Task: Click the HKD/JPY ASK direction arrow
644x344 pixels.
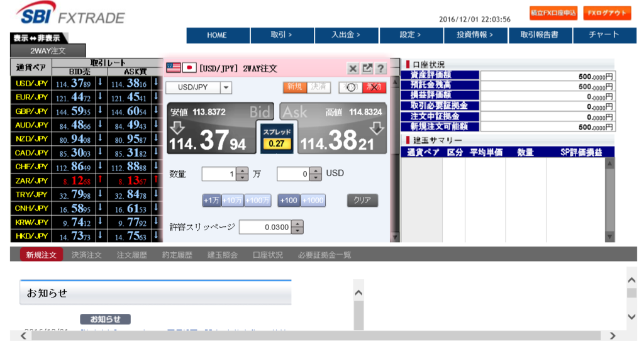Action: point(156,236)
